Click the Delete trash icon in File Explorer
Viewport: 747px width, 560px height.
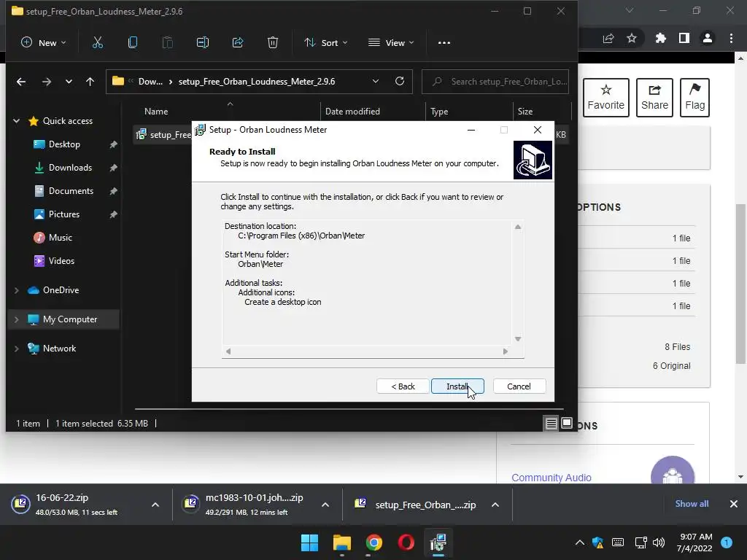pyautogui.click(x=273, y=43)
